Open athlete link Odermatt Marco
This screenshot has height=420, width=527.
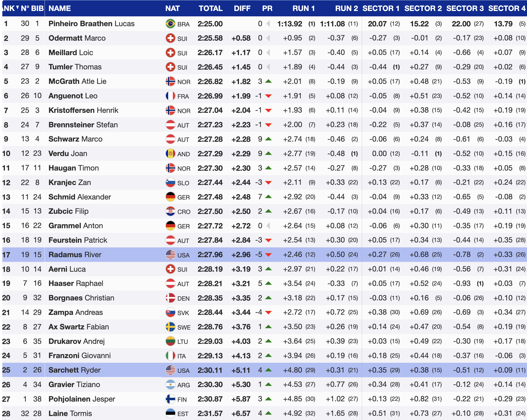coord(77,38)
